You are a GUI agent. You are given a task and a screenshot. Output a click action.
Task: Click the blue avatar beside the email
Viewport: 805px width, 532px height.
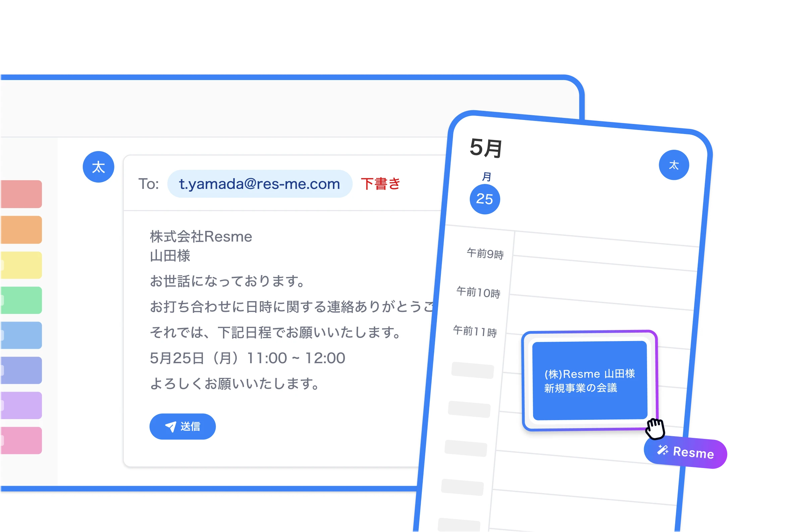(99, 167)
